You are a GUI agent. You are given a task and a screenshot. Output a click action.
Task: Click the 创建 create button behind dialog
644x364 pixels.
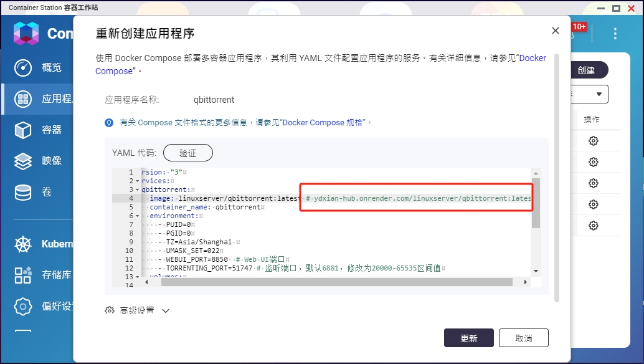pos(587,70)
